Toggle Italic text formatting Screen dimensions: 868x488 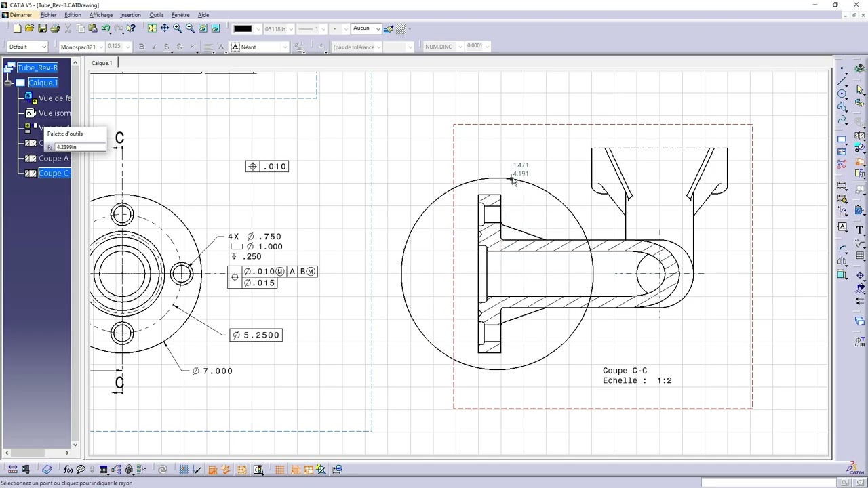point(154,47)
